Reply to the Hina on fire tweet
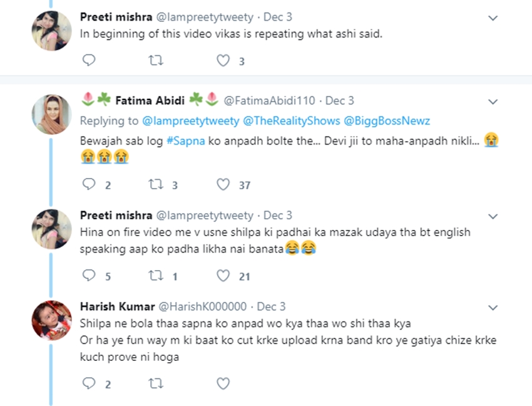Screen dimensions: 532x406 tap(89, 276)
